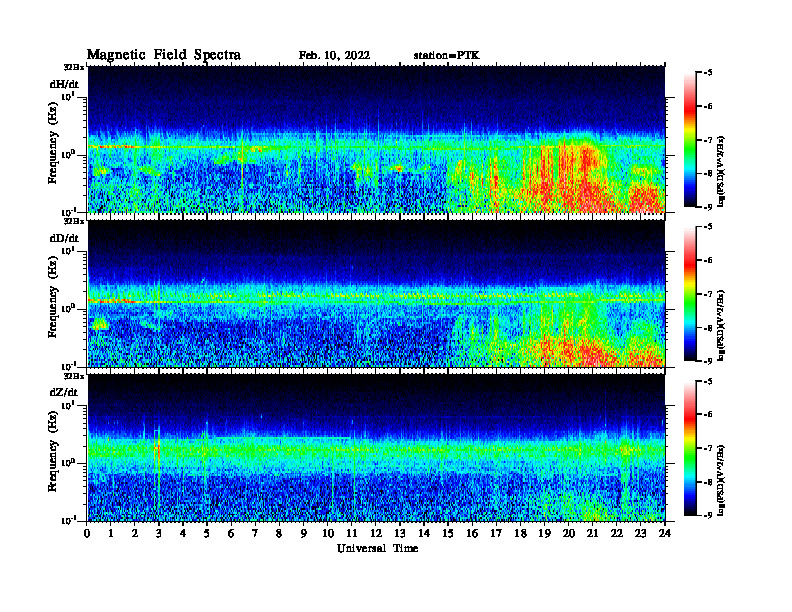This screenshot has width=792, height=612.
Task: Click the dD/dt spectrogram plot
Action: click(x=376, y=293)
